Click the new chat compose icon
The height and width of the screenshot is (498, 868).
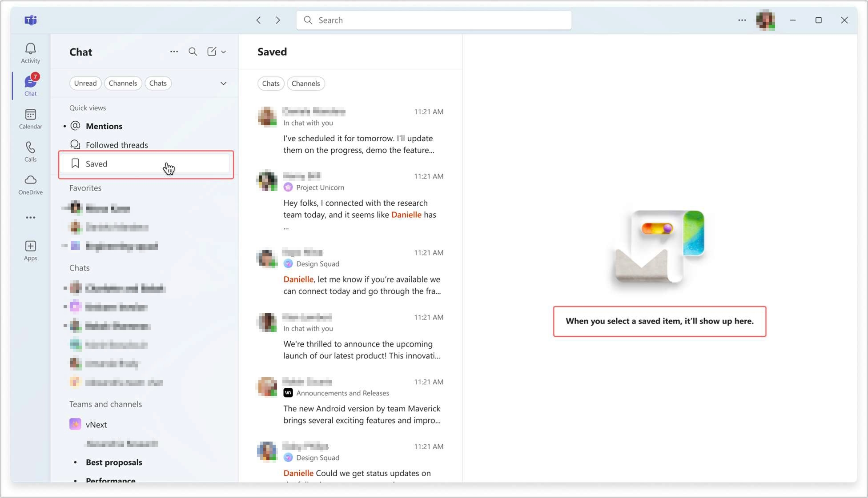point(212,52)
